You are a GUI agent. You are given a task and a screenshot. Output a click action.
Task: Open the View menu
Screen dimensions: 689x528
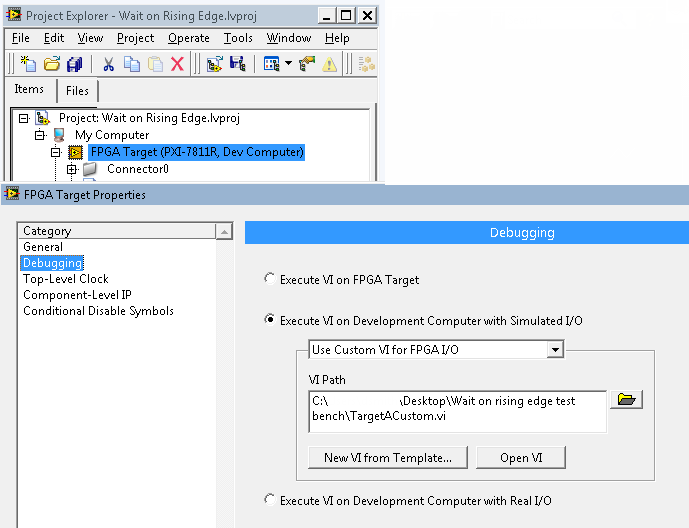click(x=90, y=38)
